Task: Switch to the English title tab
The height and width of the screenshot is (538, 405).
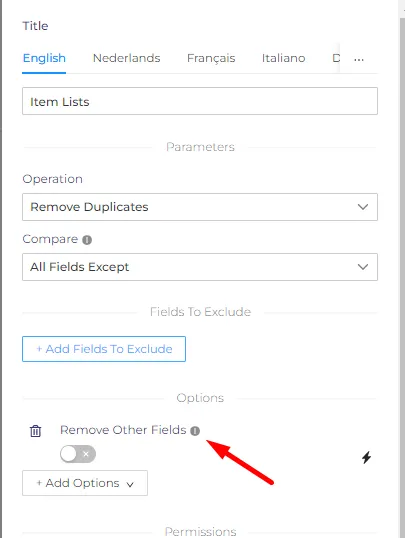Action: coord(44,58)
